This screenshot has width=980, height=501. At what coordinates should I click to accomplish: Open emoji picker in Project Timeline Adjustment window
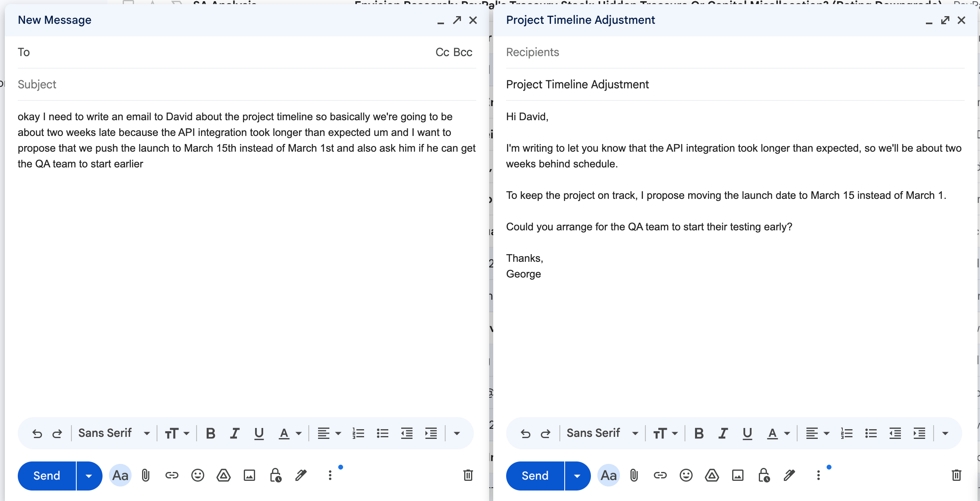tap(686, 476)
